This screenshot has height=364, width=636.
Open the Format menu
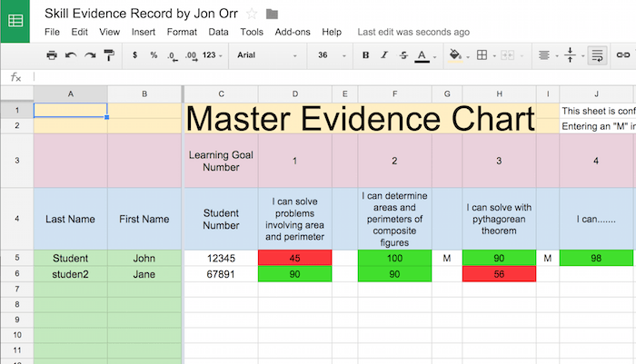[182, 32]
